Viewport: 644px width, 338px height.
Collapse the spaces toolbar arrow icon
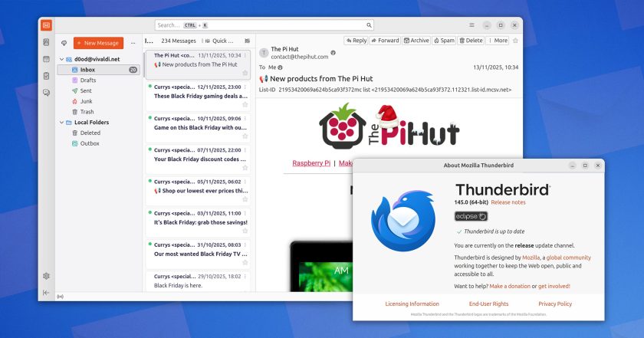46,293
